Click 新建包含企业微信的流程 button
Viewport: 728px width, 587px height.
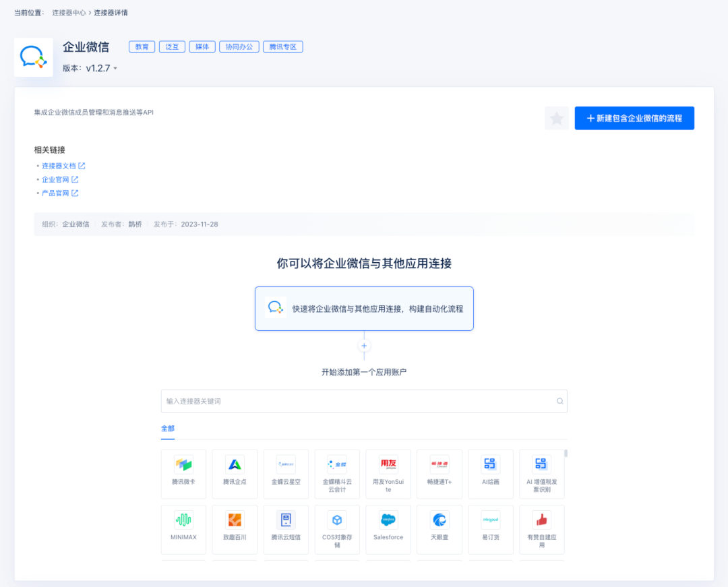tap(634, 119)
